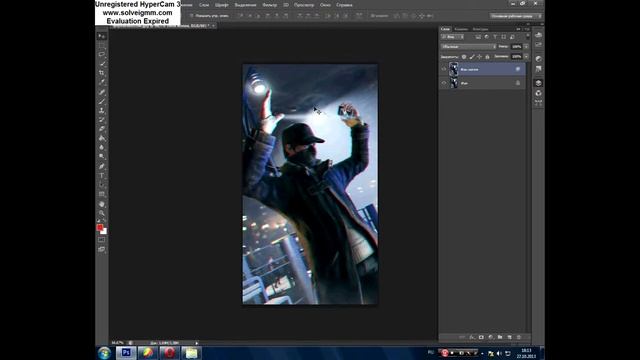Select the Horizontal Type tool
This screenshot has height=360, width=640.
tap(102, 176)
